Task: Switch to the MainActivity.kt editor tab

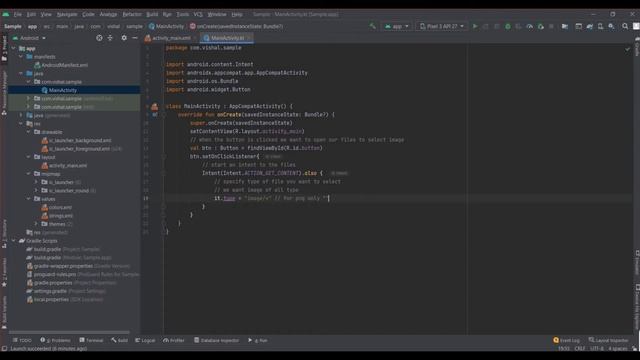Action: pyautogui.click(x=227, y=38)
